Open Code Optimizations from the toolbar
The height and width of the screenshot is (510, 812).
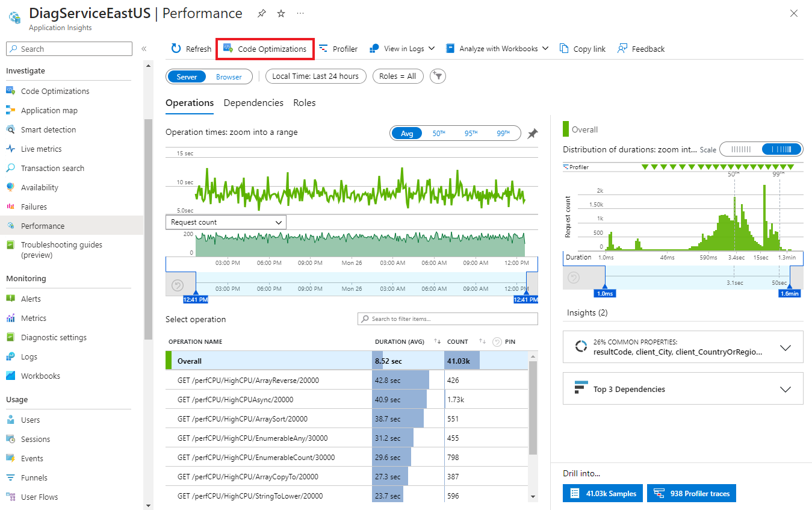click(x=265, y=49)
